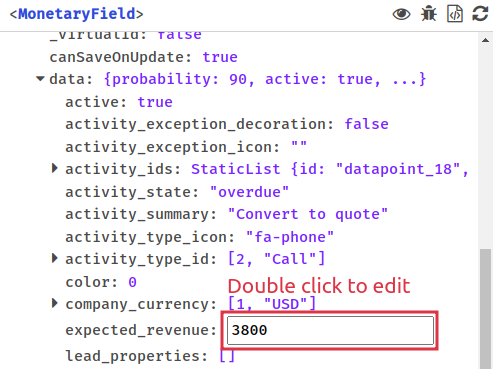Click the bug debug icon
The image size is (493, 369).
[429, 14]
